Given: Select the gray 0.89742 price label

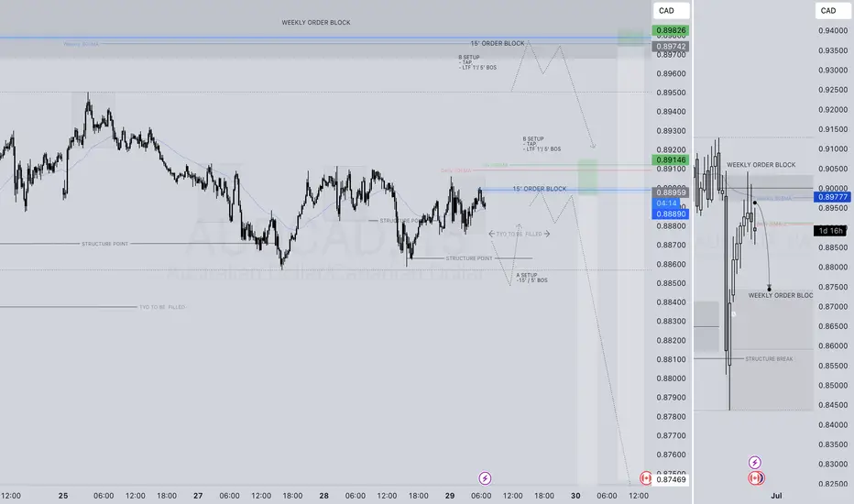Looking at the screenshot, I should [x=671, y=47].
